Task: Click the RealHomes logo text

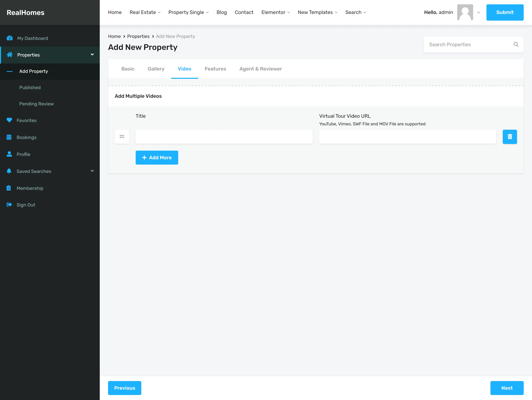Action: (x=25, y=12)
